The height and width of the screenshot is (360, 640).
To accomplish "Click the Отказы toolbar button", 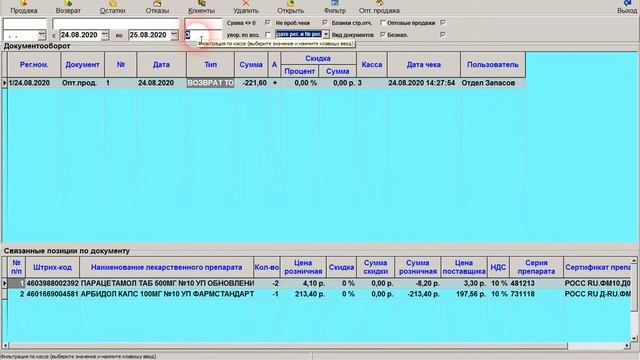I will point(157,7).
